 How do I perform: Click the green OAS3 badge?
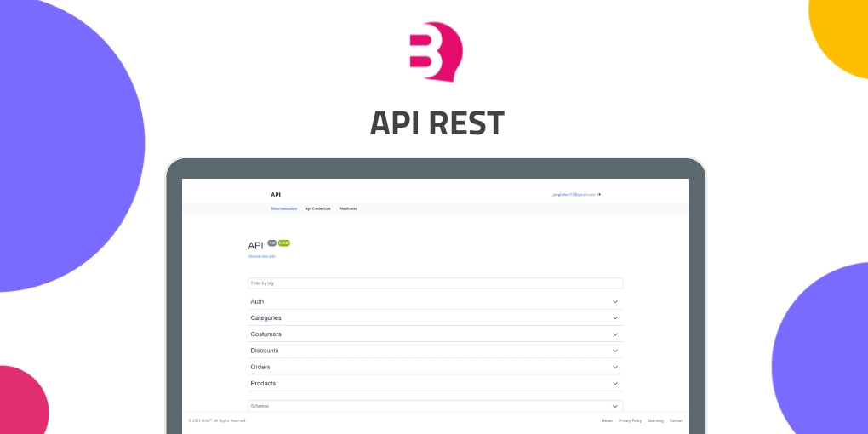[x=284, y=243]
